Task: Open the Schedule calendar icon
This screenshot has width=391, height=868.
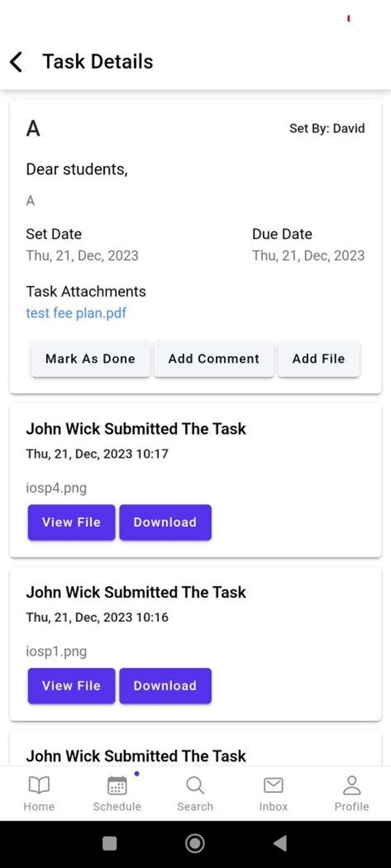Action: [x=117, y=786]
